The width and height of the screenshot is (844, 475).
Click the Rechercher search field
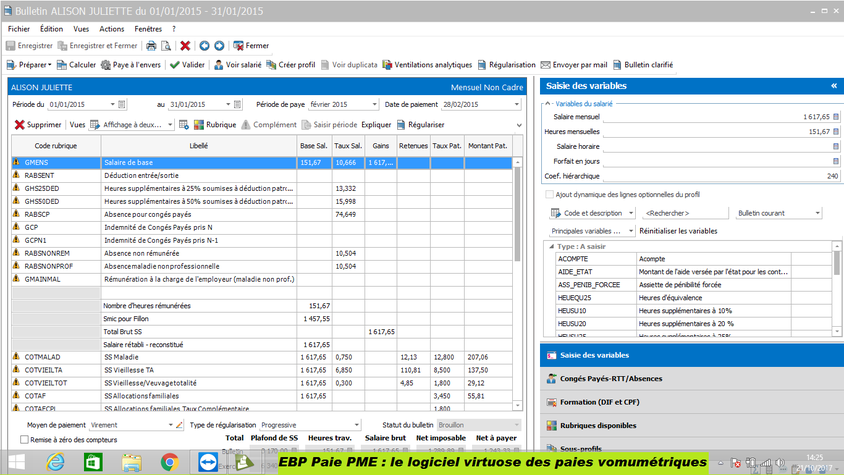pyautogui.click(x=685, y=213)
